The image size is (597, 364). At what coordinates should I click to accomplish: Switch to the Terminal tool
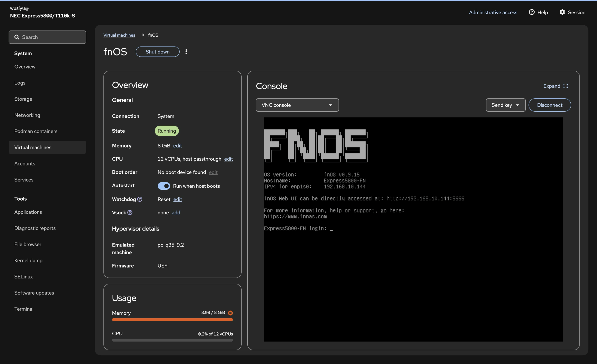(24, 309)
